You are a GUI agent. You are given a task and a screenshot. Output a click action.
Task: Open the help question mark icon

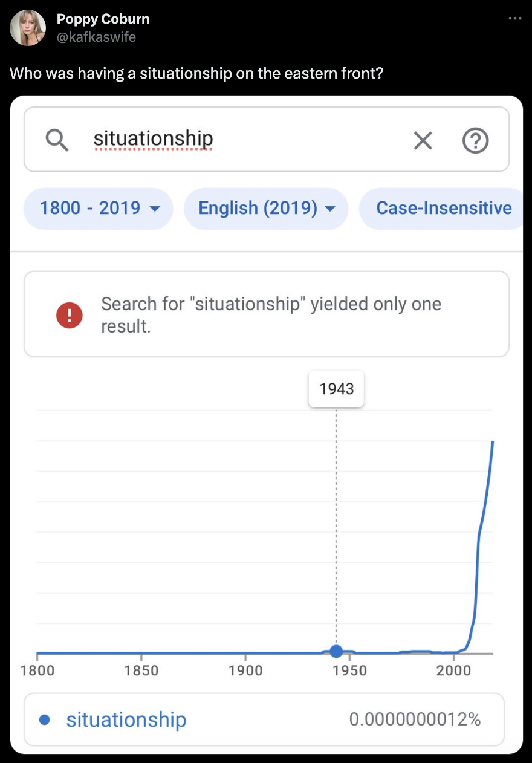(475, 141)
